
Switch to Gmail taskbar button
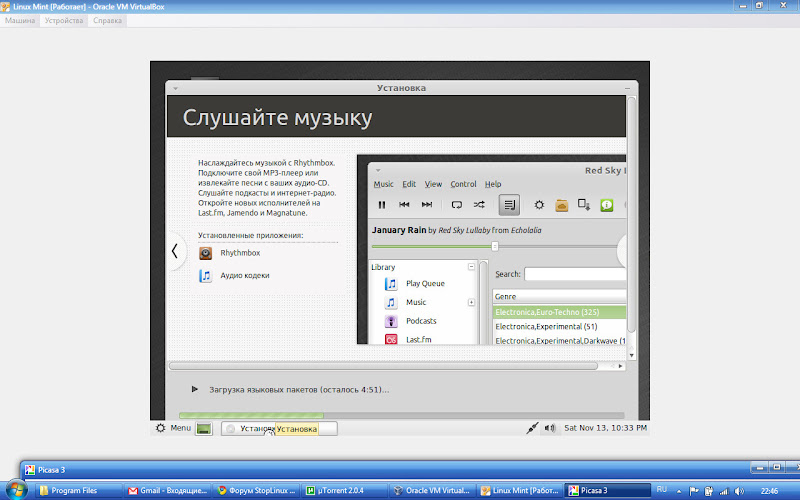pyautogui.click(x=167, y=490)
